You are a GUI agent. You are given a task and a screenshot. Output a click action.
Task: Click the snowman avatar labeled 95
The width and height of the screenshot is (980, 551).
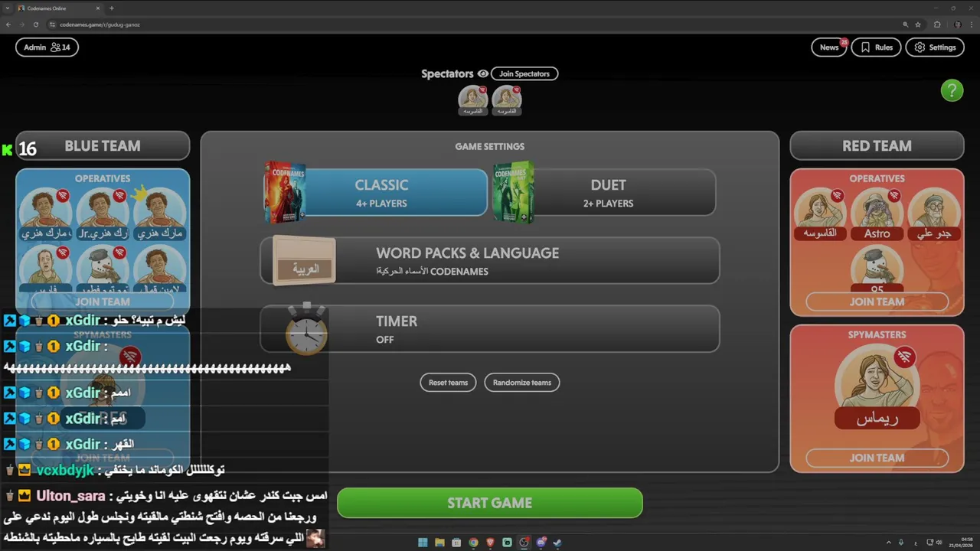point(877,268)
